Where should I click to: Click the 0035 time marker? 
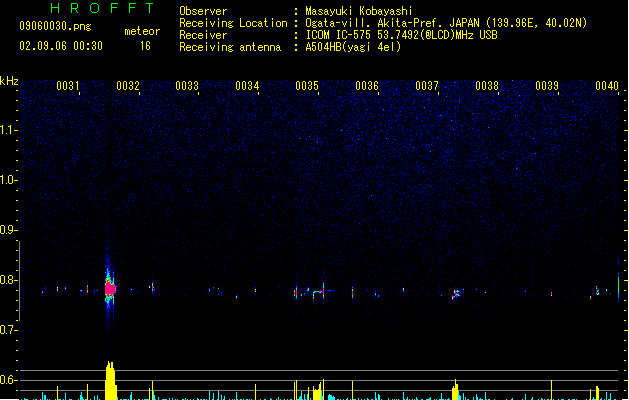coord(307,86)
